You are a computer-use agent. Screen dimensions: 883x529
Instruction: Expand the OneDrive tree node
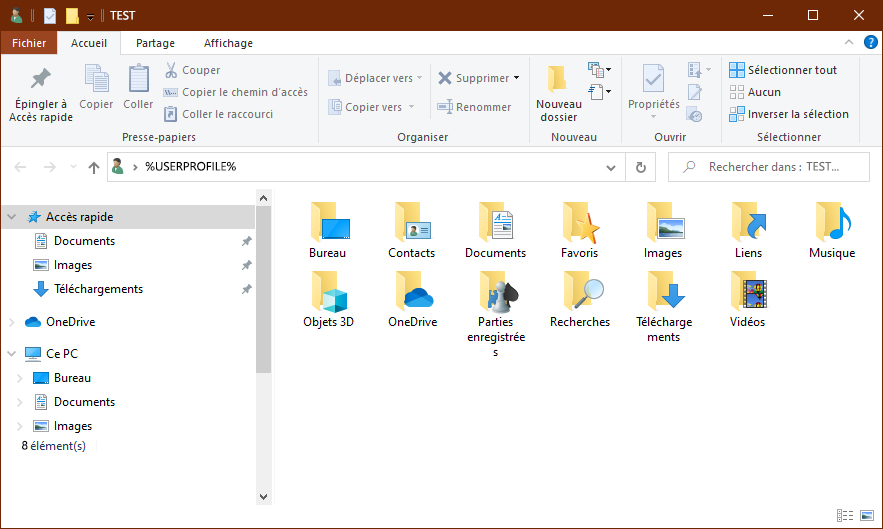11,322
